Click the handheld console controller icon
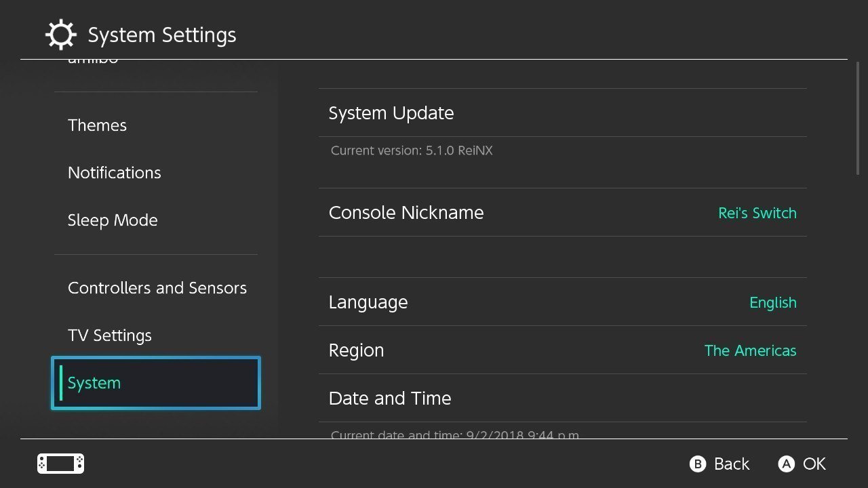The height and width of the screenshot is (488, 868). pyautogui.click(x=60, y=464)
